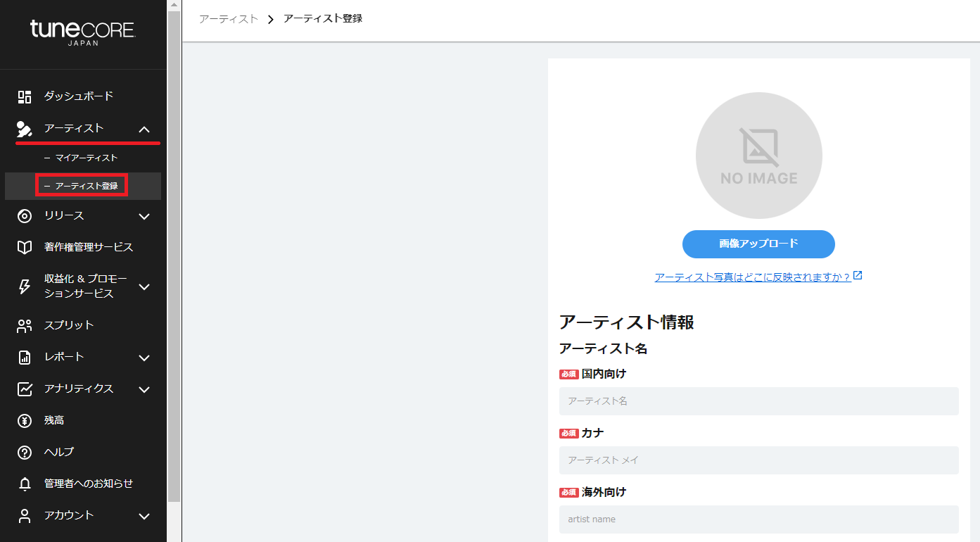980x542 pixels.
Task: Open the 著作権管理サービス book icon
Action: tap(24, 247)
